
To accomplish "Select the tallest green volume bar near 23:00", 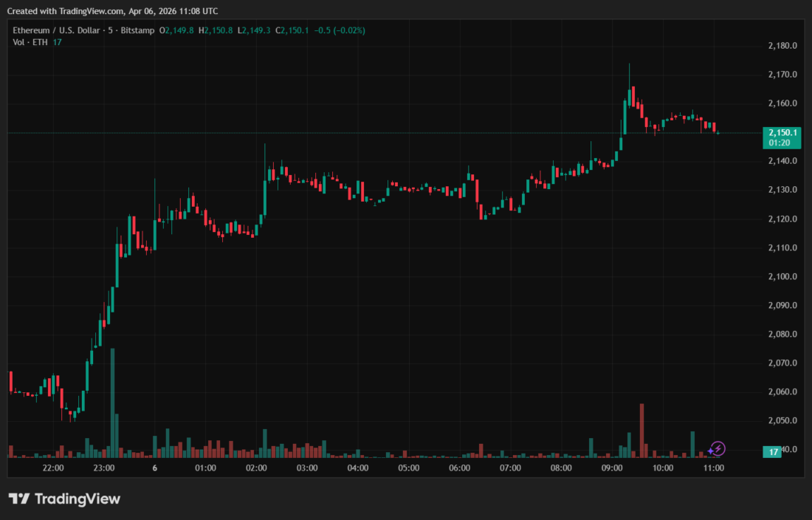I will [112, 403].
